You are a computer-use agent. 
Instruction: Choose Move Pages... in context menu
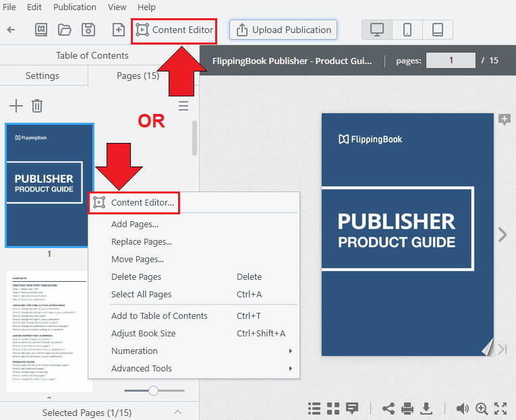point(138,259)
